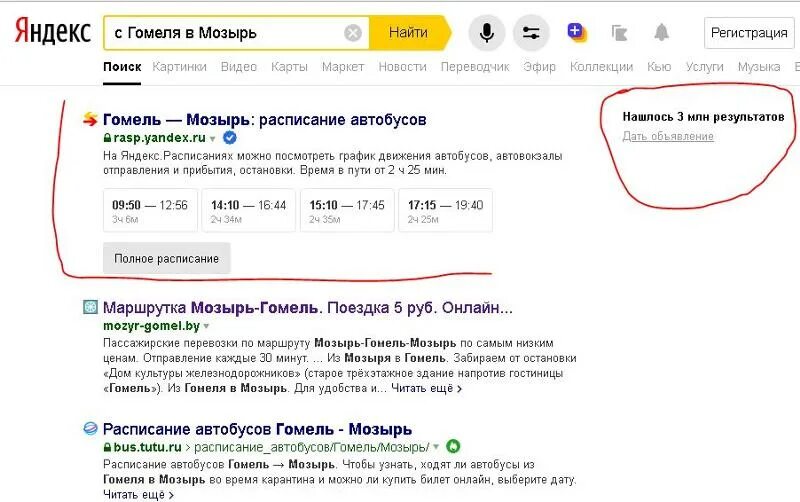The width and height of the screenshot is (800, 502).
Task: Click the 'Дать объявление' link
Action: click(x=668, y=136)
